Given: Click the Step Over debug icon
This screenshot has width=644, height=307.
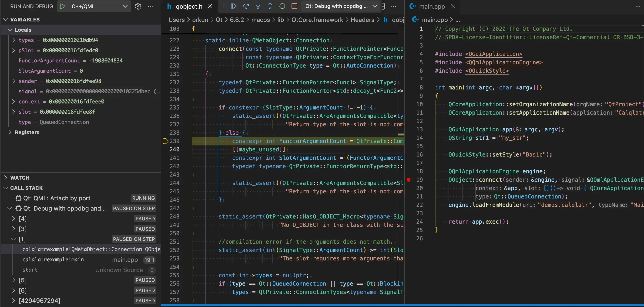Looking at the screenshot, I should [x=246, y=6].
